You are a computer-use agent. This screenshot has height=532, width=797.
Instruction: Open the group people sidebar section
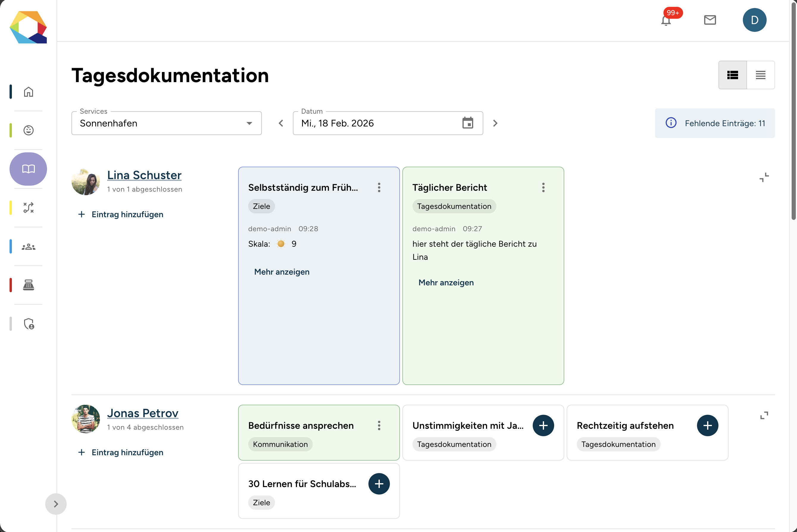tap(29, 247)
